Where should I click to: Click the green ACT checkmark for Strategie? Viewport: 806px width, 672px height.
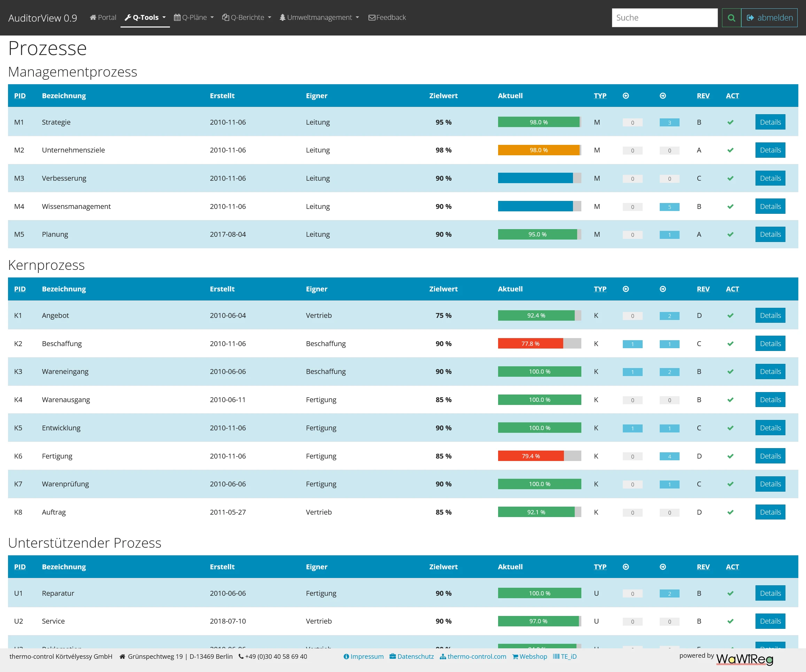click(x=730, y=122)
